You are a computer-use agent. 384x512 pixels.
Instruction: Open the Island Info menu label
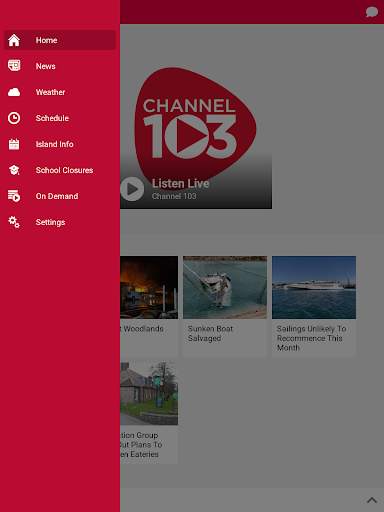[x=55, y=144]
